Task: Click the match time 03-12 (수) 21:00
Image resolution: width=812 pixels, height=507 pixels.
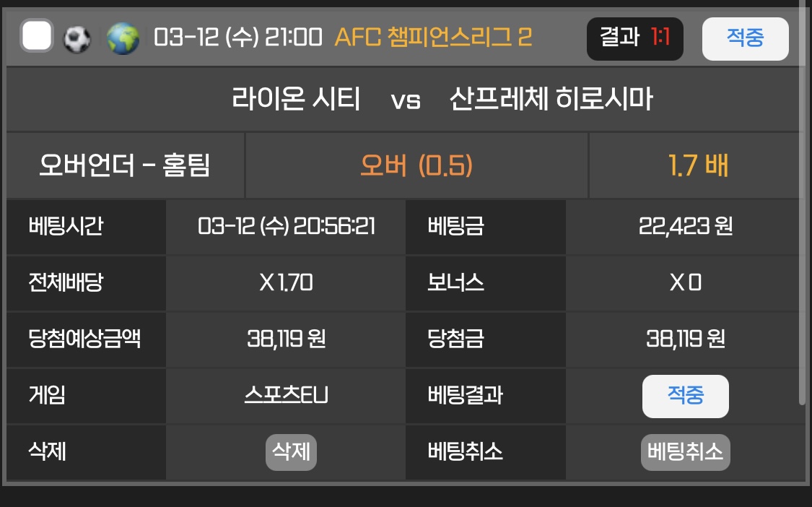Action: click(238, 38)
